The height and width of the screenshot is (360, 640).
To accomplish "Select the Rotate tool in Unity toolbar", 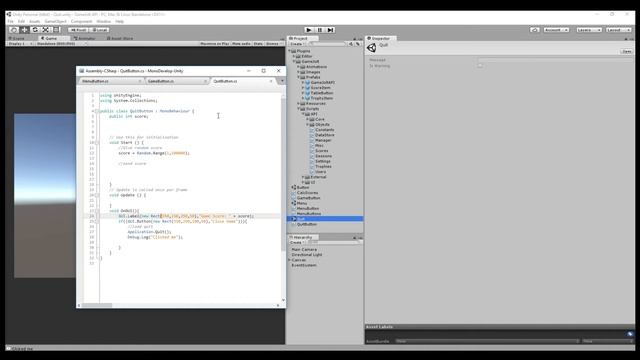I will [35, 30].
